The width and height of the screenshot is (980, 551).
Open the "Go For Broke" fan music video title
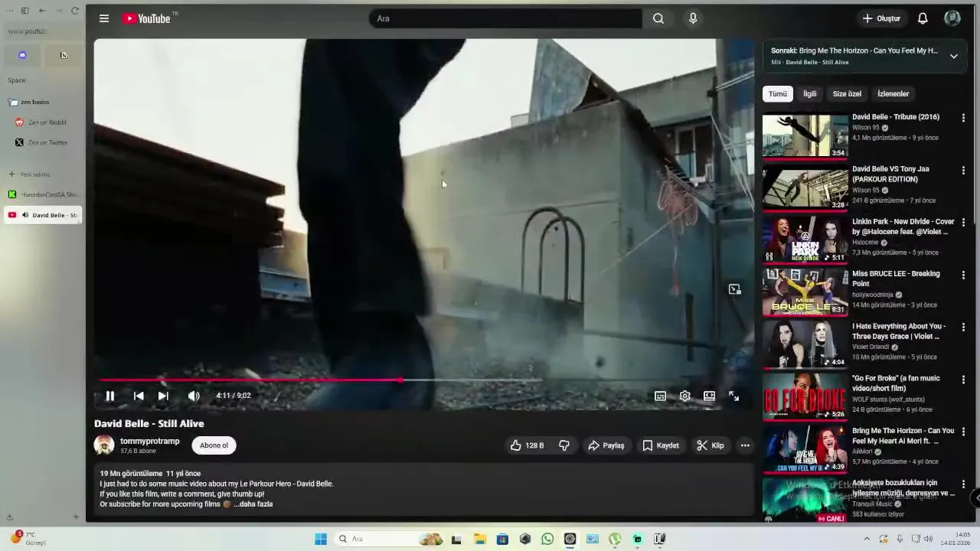coord(896,383)
